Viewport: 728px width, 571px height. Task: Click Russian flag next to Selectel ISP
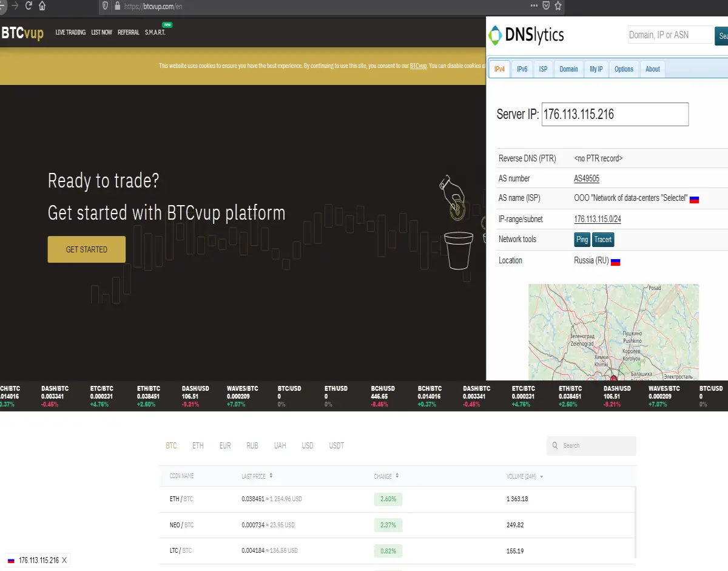tap(695, 199)
